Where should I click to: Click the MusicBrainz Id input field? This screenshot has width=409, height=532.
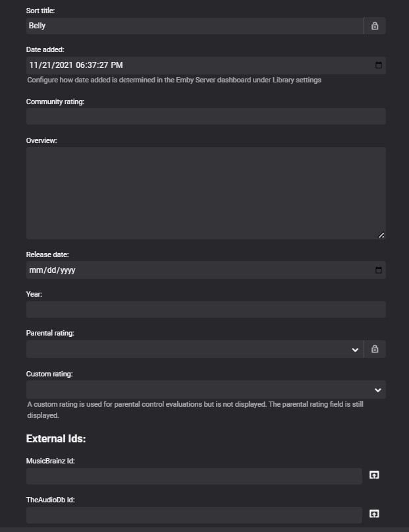[x=194, y=476]
